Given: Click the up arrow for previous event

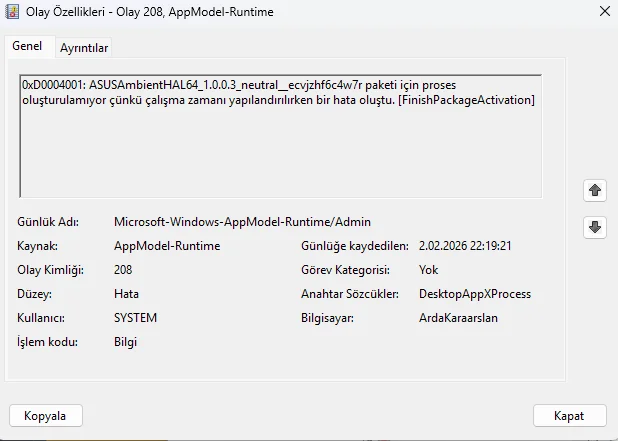Looking at the screenshot, I should click(x=595, y=190).
